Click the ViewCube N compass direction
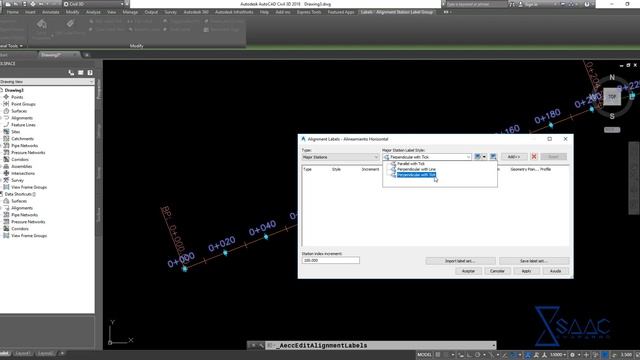This screenshot has width=640, height=360. [612, 77]
